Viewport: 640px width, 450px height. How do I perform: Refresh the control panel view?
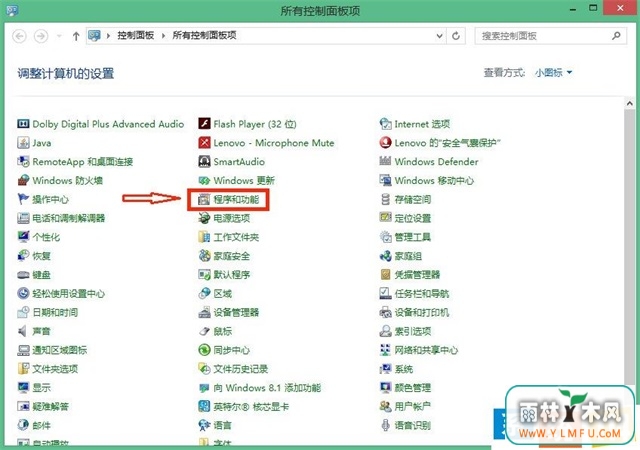[x=456, y=36]
